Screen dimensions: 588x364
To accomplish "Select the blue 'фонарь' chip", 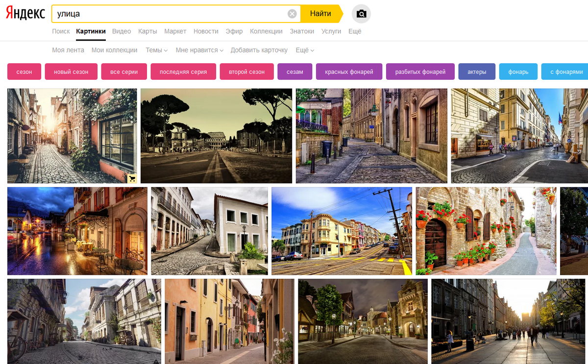I will tap(518, 72).
